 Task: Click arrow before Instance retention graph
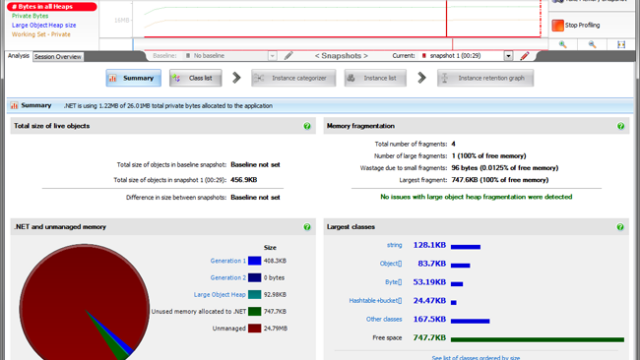point(422,78)
